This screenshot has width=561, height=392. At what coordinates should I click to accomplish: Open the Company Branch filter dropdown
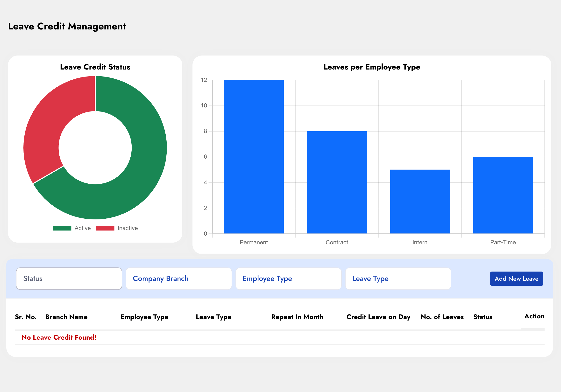coord(179,279)
